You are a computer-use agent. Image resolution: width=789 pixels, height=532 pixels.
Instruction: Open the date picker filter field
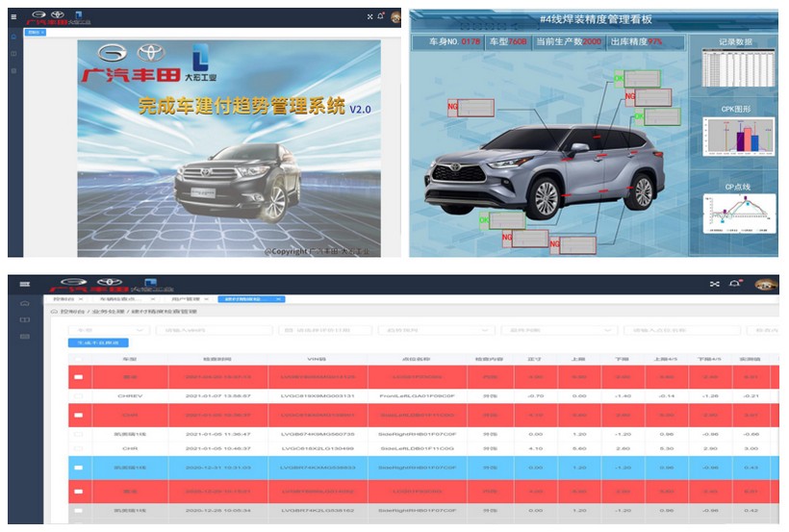pyautogui.click(x=325, y=330)
